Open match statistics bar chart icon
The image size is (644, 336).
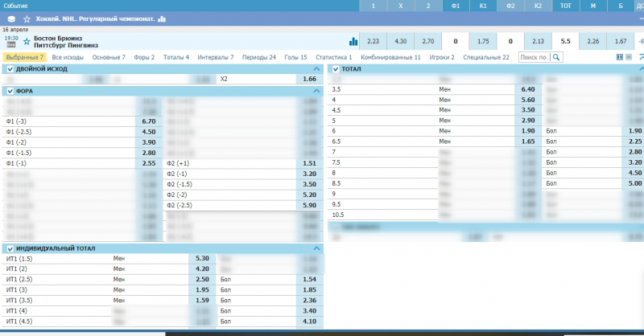pyautogui.click(x=353, y=41)
